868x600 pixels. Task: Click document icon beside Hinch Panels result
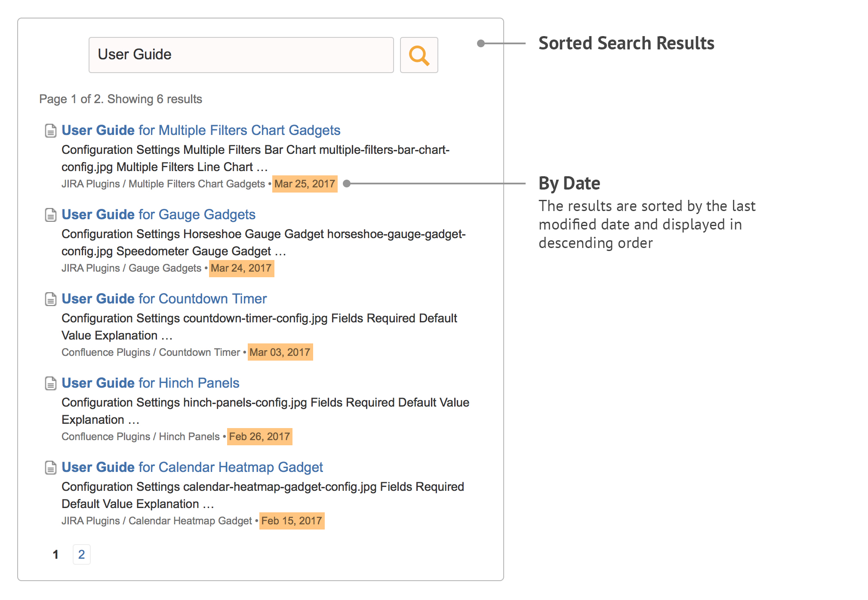[51, 383]
